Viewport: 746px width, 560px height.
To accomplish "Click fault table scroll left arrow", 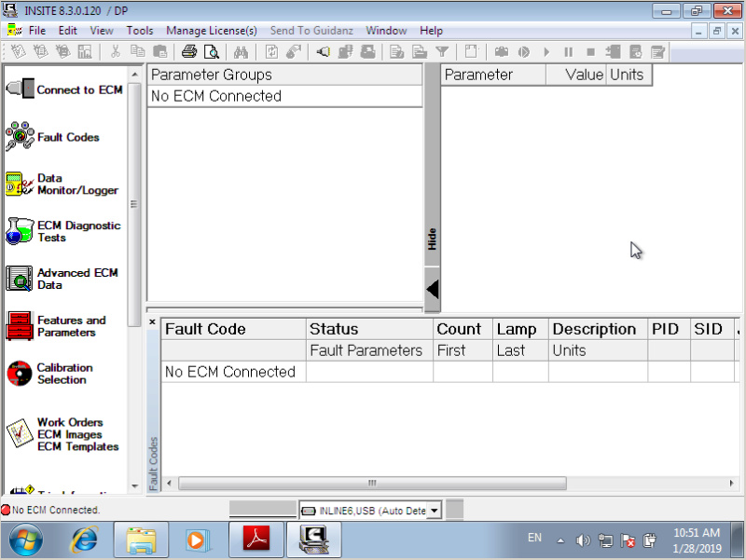I will coord(169,483).
